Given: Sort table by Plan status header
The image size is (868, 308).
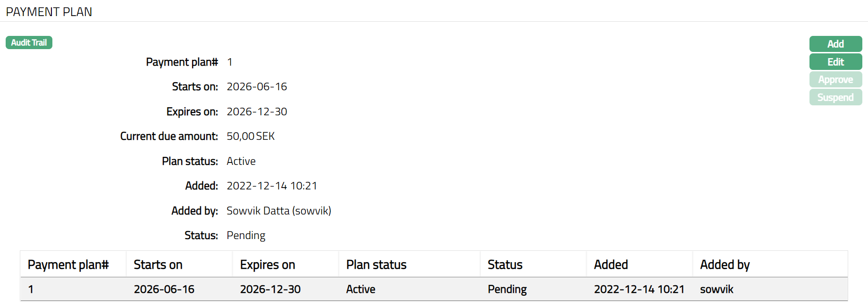Looking at the screenshot, I should click(x=376, y=265).
